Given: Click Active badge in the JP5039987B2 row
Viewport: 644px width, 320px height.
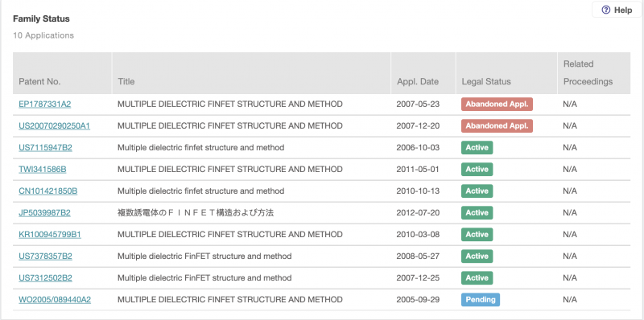Looking at the screenshot, I should point(477,213).
